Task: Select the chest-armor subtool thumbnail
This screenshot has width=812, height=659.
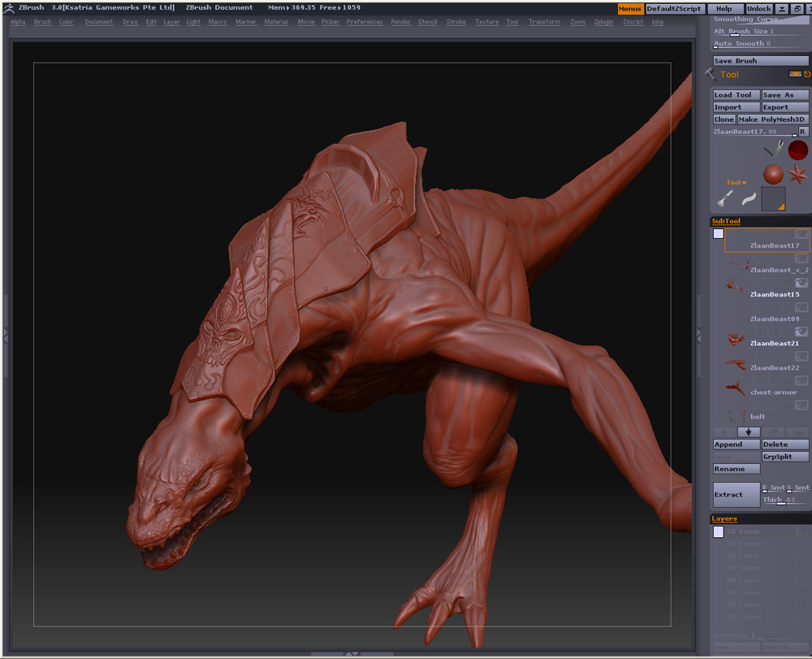Action: 736,388
